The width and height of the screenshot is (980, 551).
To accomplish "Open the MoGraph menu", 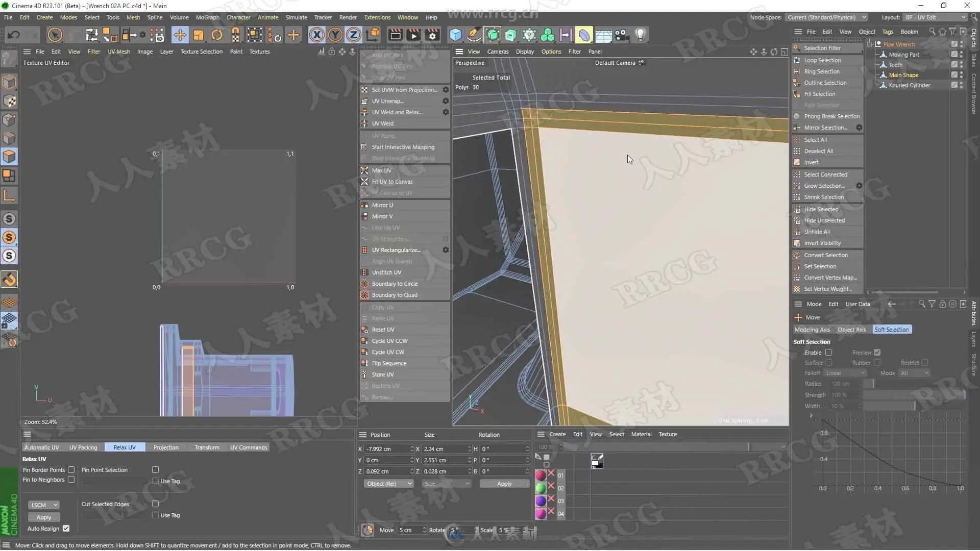I will point(207,17).
